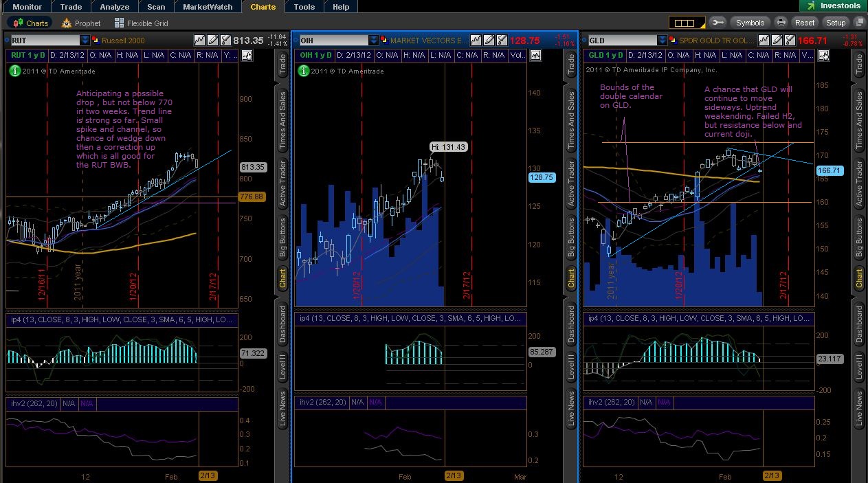Screen dimensions: 868x483
Task: Switch to the MarketWatch main tab
Action: [208, 7]
